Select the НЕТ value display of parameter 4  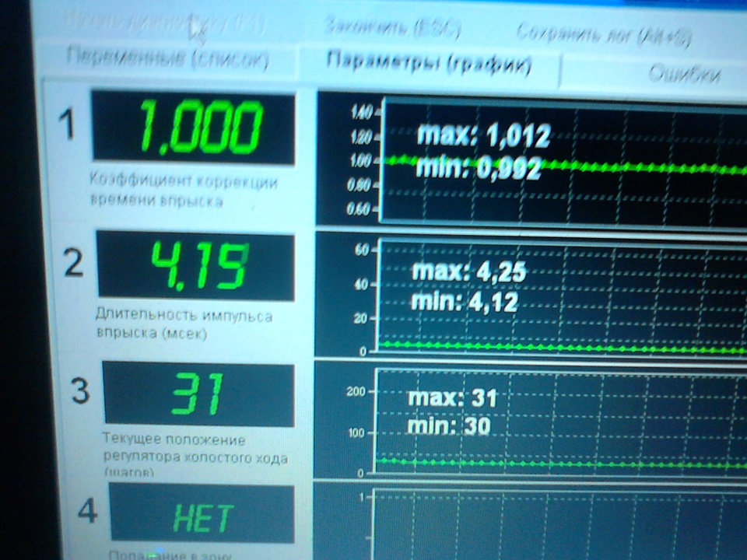202,513
